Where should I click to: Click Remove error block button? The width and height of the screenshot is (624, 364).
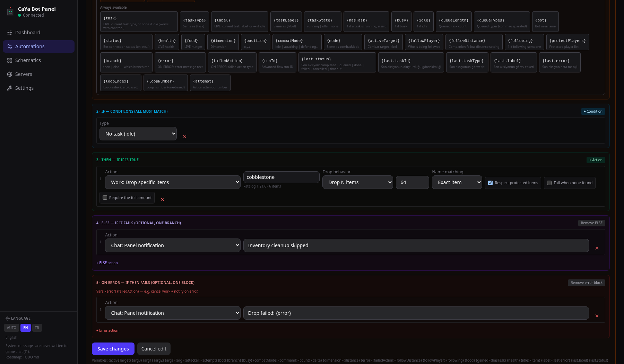coord(587,283)
